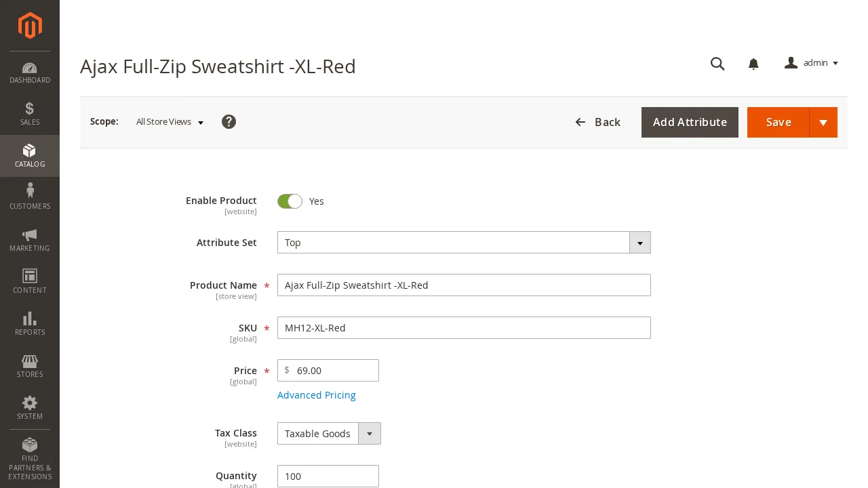Focus the SKU input field
The width and height of the screenshot is (868, 488).
(x=464, y=328)
